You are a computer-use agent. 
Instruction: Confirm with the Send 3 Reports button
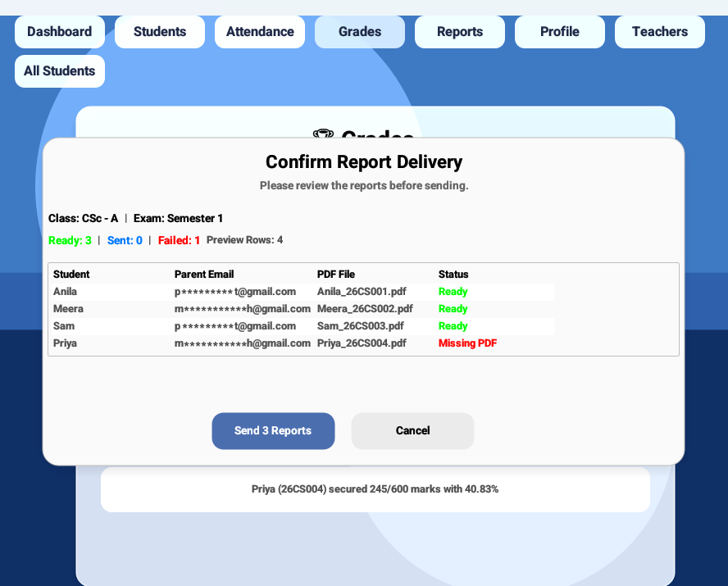(273, 430)
